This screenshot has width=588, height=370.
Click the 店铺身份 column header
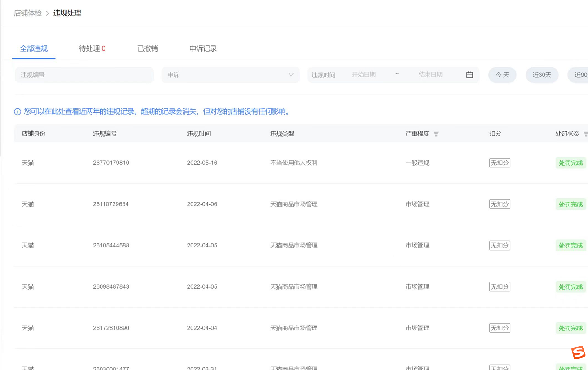[x=34, y=134]
